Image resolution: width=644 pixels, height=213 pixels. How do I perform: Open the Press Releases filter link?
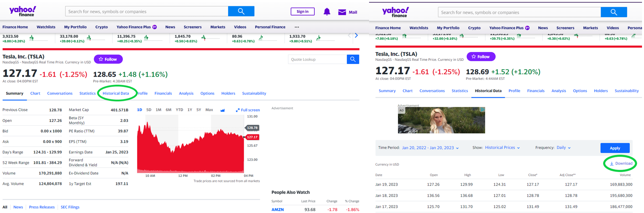[x=42, y=207]
